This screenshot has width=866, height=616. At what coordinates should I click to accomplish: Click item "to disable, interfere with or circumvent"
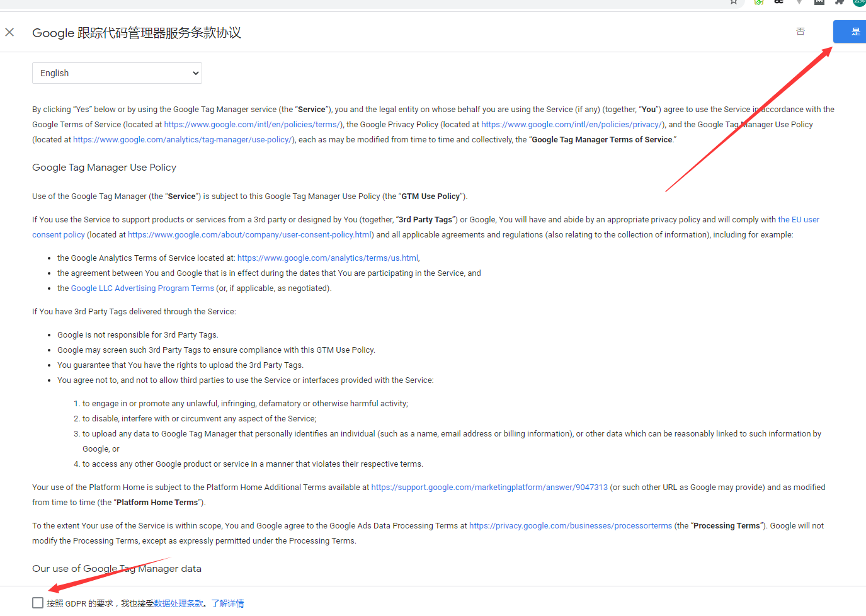coord(200,419)
